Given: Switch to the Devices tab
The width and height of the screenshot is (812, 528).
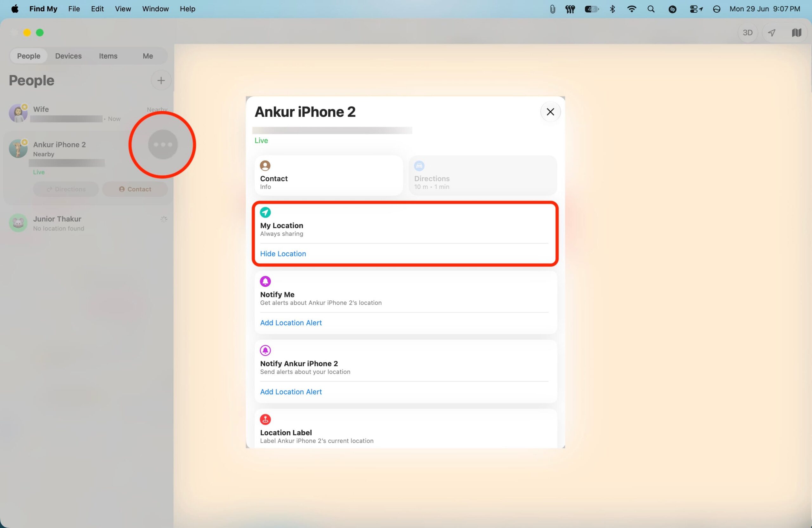Looking at the screenshot, I should click(x=68, y=56).
